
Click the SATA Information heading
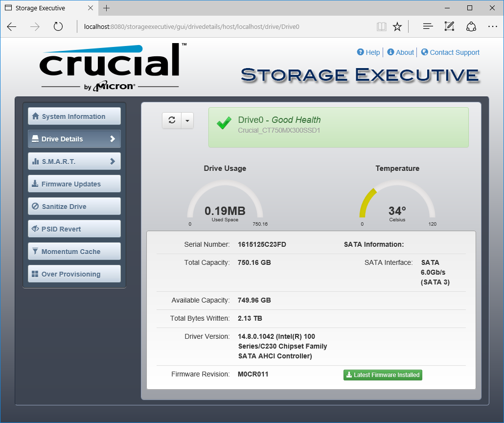[374, 244]
